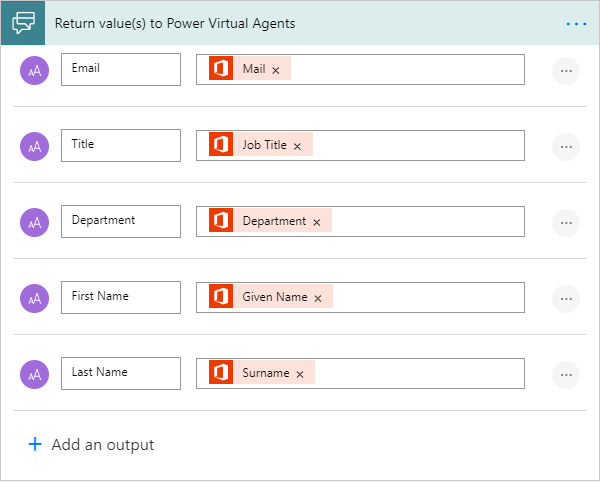Viewport: 600px width, 483px height.
Task: Open ellipsis options for the First Name row
Action: (566, 298)
